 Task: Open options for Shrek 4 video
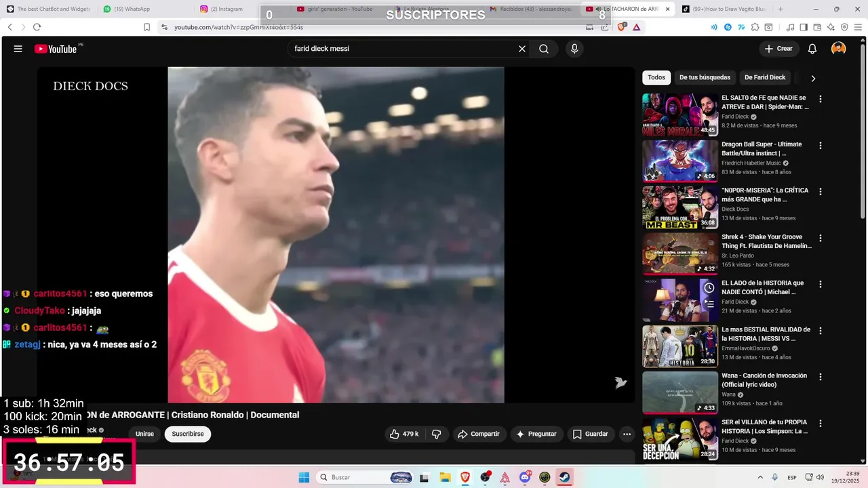pos(821,238)
